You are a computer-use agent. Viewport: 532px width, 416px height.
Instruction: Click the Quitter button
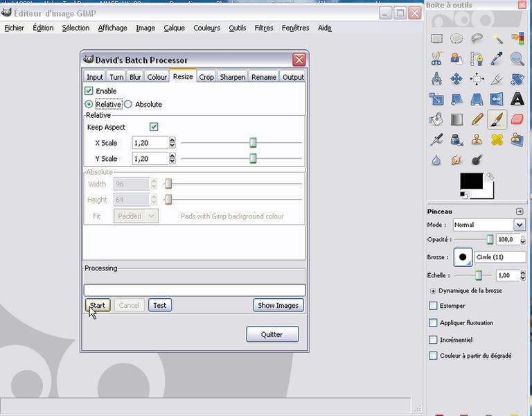point(272,334)
